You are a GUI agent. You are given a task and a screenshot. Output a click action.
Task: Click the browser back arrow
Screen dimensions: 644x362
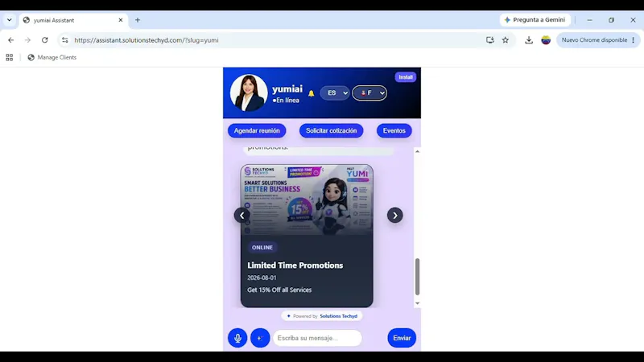point(11,40)
